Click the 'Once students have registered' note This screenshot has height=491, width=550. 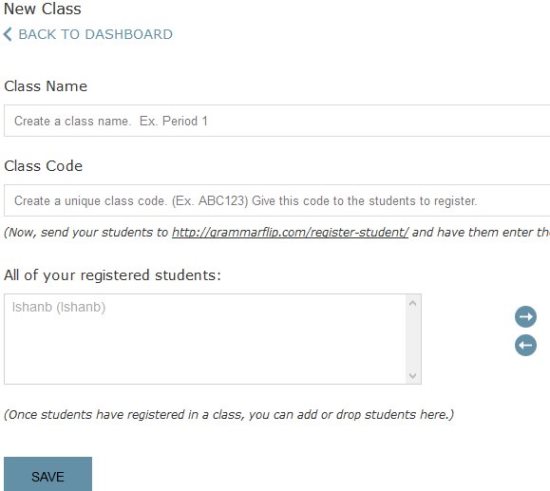tap(229, 415)
